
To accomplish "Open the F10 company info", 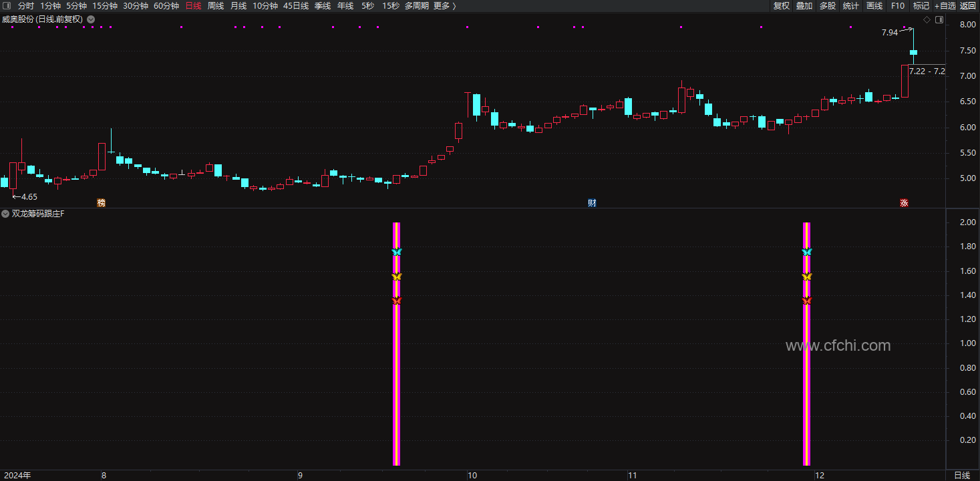I will click(x=898, y=6).
